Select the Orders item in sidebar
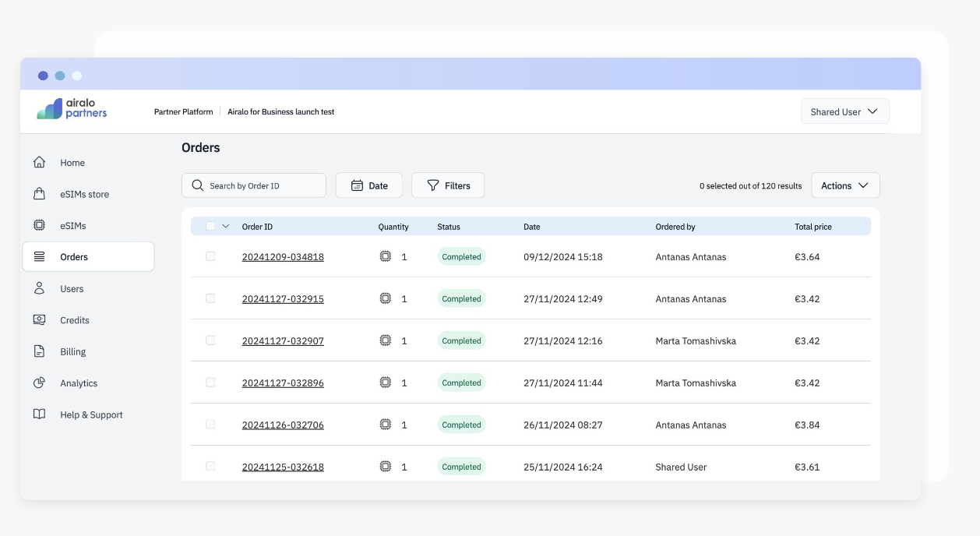Viewport: 980px width, 536px height. pyautogui.click(x=88, y=256)
